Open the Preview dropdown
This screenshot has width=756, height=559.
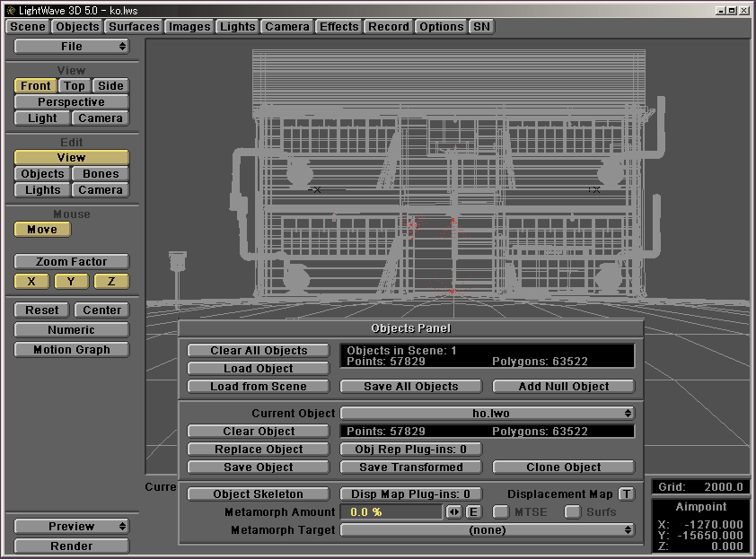(72, 527)
